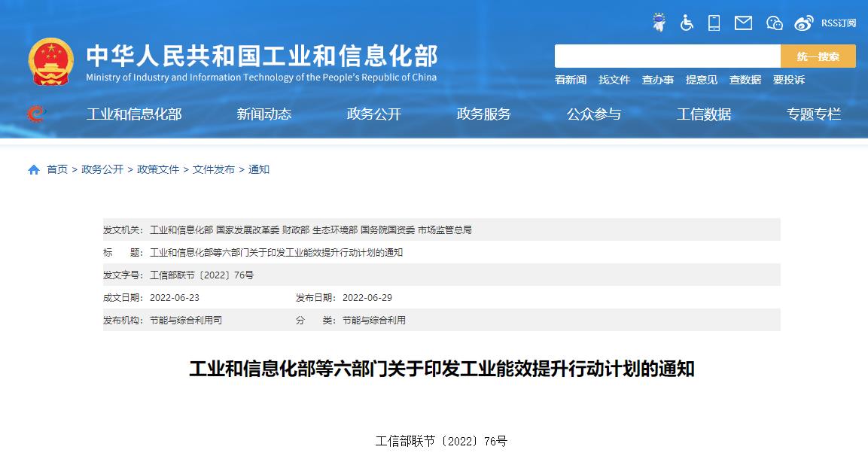Image resolution: width=868 pixels, height=468 pixels.
Task: Open the 提意见 quick link
Action: point(702,80)
